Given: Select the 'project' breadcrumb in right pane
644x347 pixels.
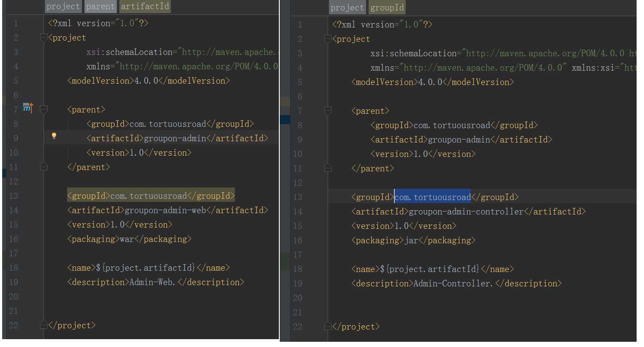Looking at the screenshot, I should (347, 7).
